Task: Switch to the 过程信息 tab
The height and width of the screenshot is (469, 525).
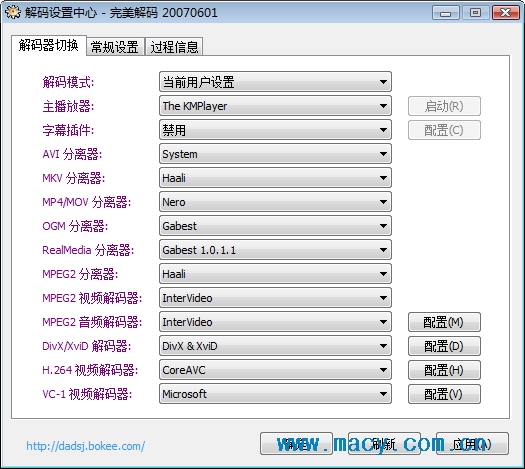Action: (174, 47)
